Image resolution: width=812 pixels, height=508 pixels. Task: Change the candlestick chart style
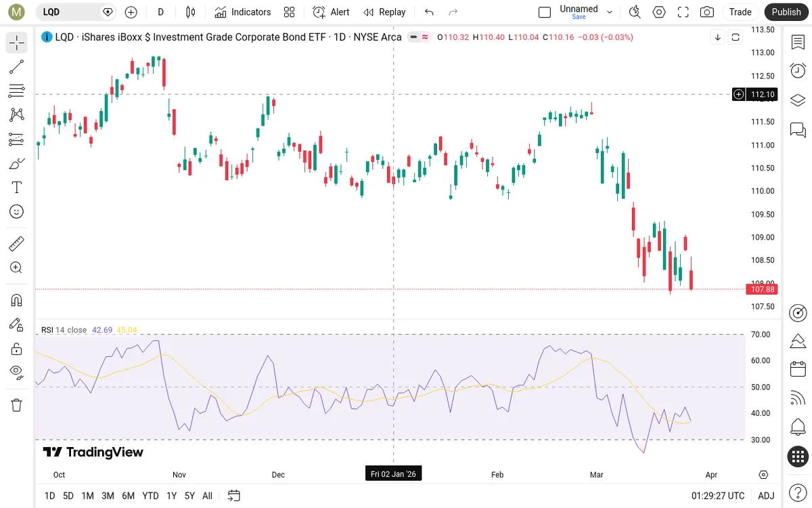pyautogui.click(x=191, y=12)
